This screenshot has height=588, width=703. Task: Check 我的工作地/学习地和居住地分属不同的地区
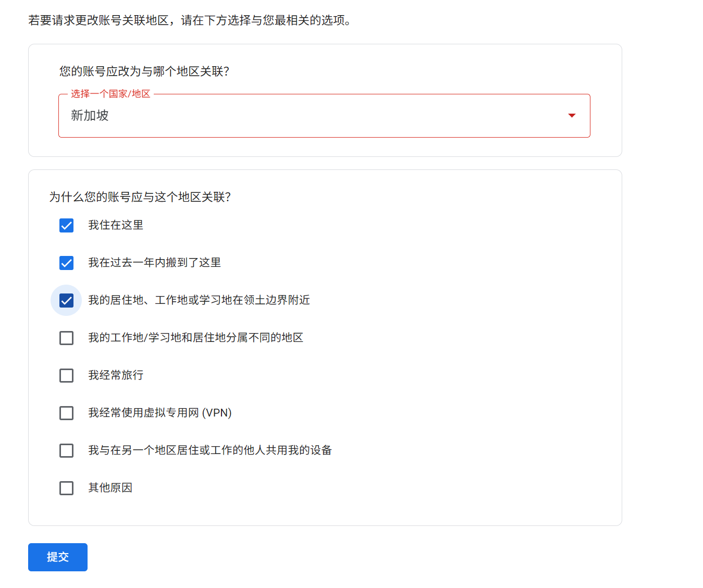pos(66,338)
